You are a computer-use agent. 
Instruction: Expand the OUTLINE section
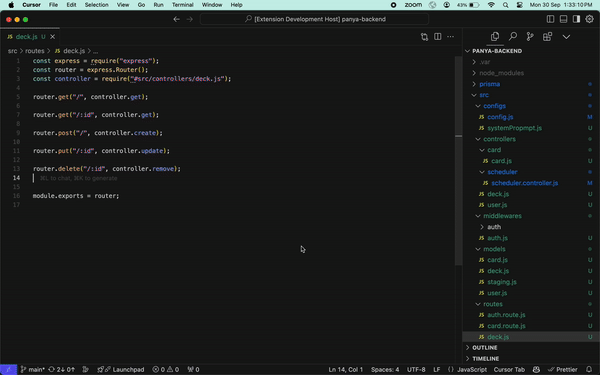click(531, 347)
